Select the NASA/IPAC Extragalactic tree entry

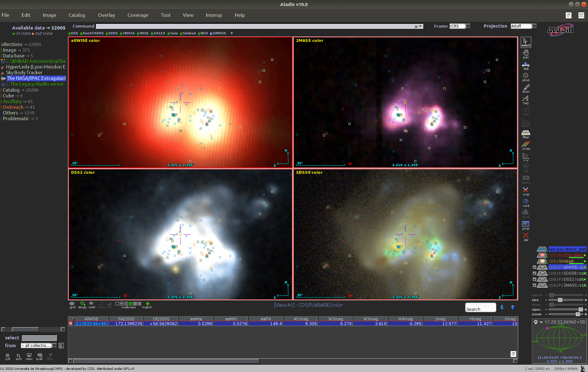(x=36, y=78)
